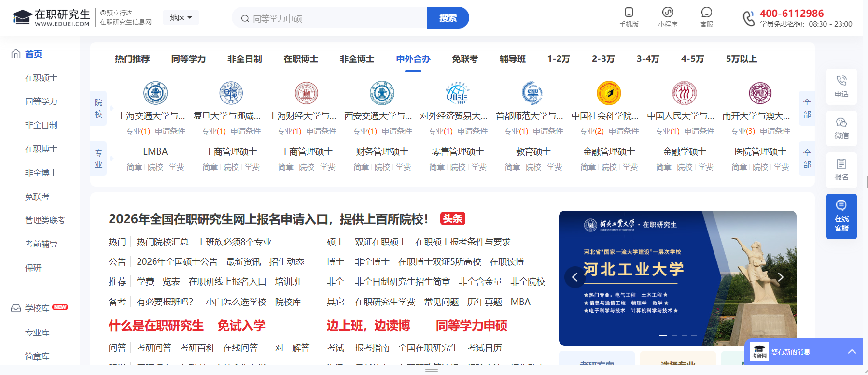Open the 在职研线上报名入口 link
This screenshot has height=375, width=868.
click(x=227, y=282)
